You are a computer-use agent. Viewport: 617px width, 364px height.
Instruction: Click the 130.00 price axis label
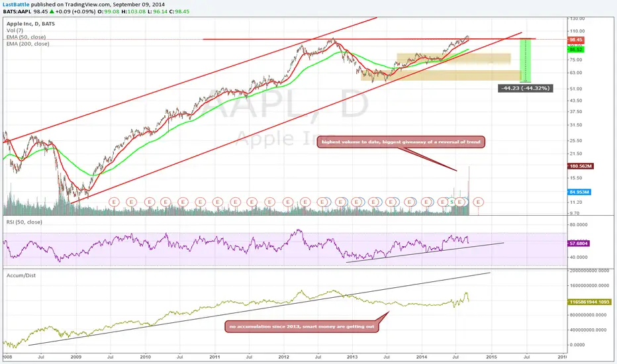coord(578,19)
